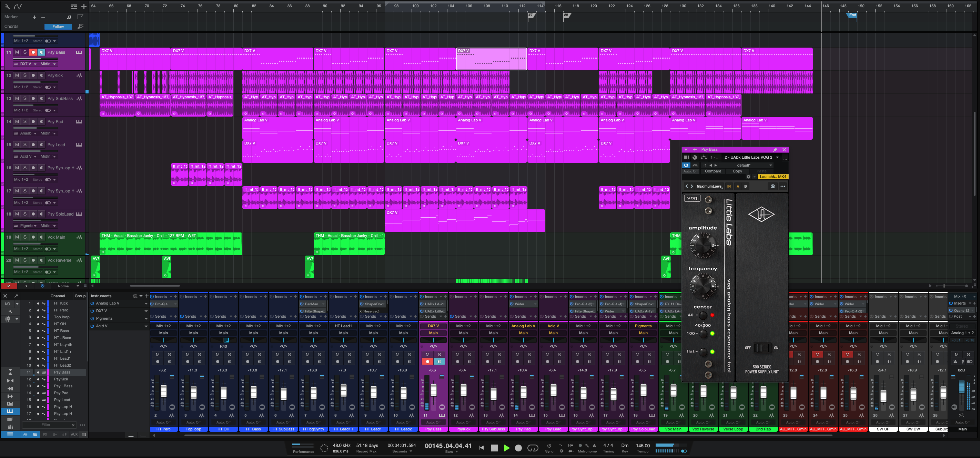Toggle the VOG plugin power bypass button
Image resolution: width=980 pixels, height=458 pixels.
686,165
